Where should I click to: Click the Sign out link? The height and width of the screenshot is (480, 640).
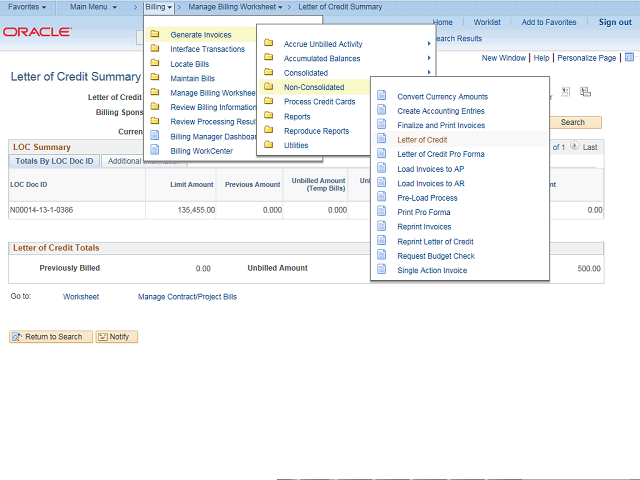coord(615,22)
